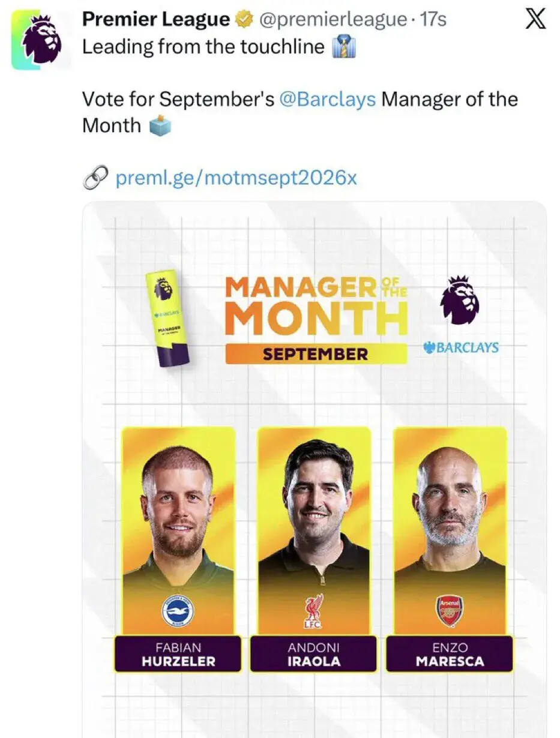This screenshot has width=560, height=738.
Task: Click the Brighton club crest
Action: click(178, 611)
